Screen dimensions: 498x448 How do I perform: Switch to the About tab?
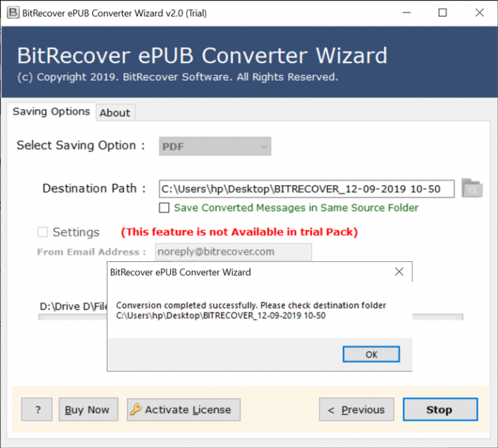coord(115,113)
